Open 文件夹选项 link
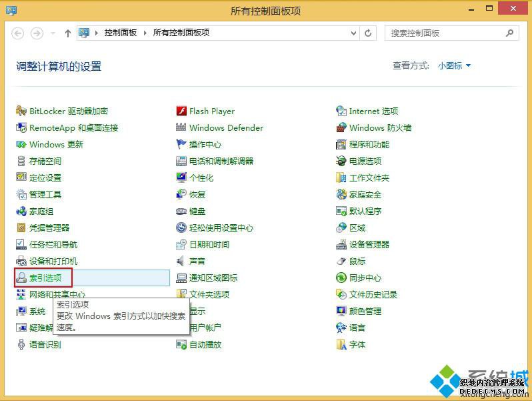This screenshot has height=401, width=532. point(209,294)
